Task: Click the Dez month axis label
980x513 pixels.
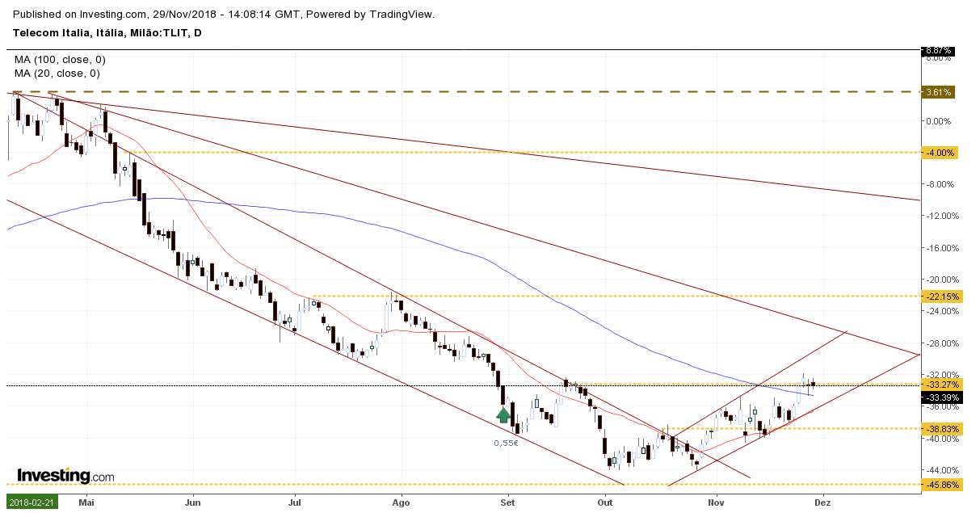Action: pos(822,502)
